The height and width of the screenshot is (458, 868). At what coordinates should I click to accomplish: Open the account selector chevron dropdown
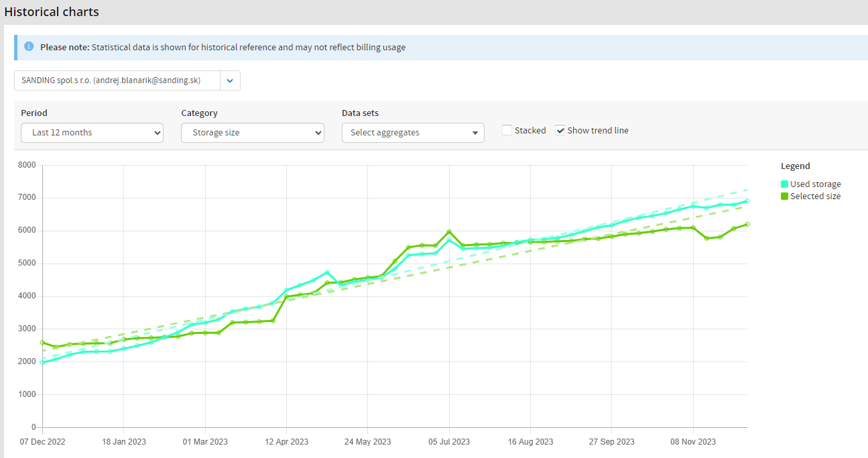pyautogui.click(x=230, y=80)
